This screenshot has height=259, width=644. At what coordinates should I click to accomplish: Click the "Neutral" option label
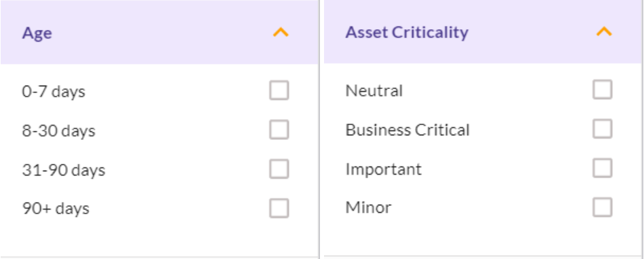[374, 90]
